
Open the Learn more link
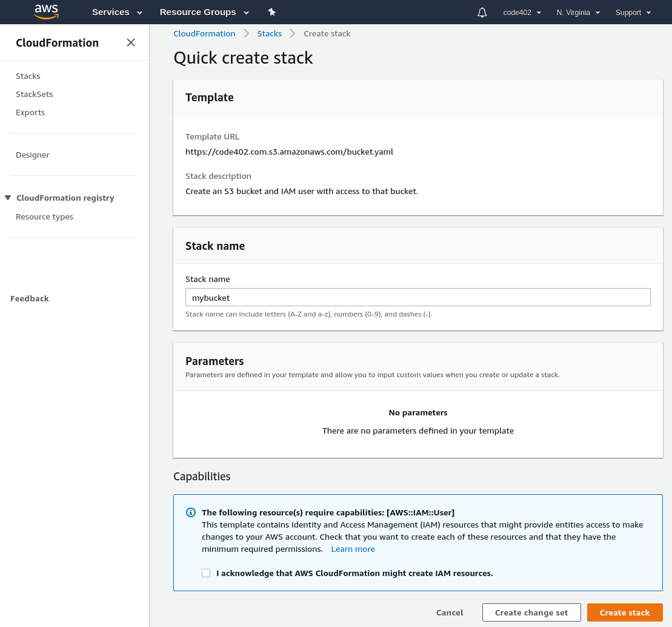pyautogui.click(x=353, y=549)
